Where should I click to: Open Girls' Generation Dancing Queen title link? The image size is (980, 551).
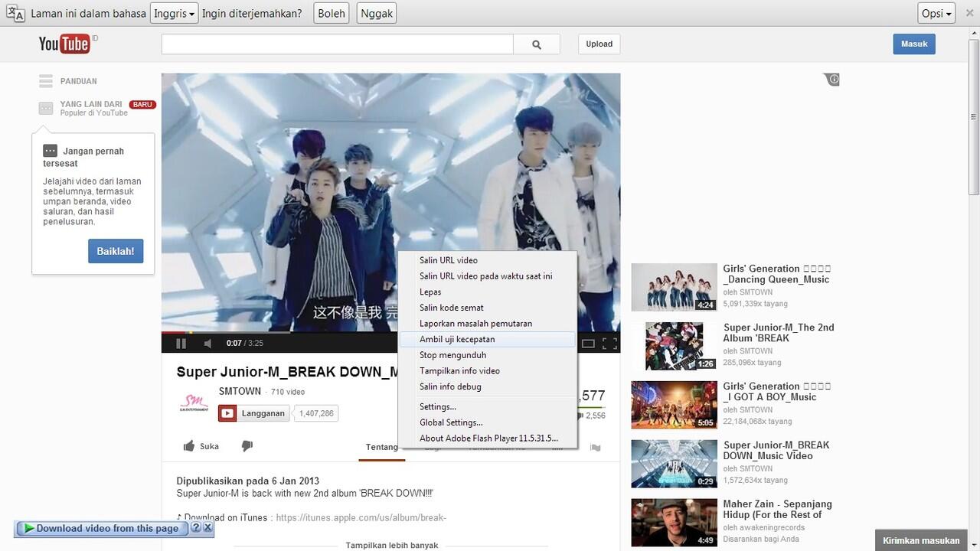777,274
